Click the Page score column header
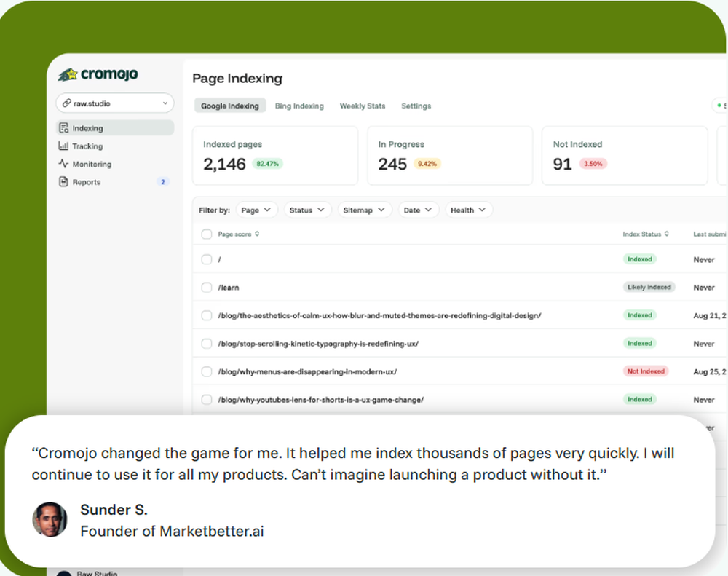728x576 pixels. (x=234, y=234)
